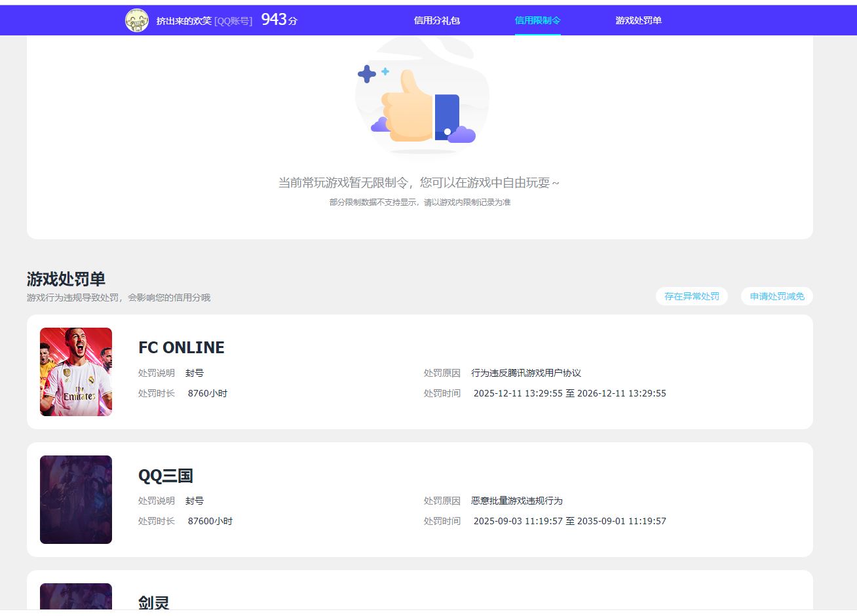Image resolution: width=857 pixels, height=616 pixels.
Task: Click the QQ account avatar icon
Action: tap(137, 20)
